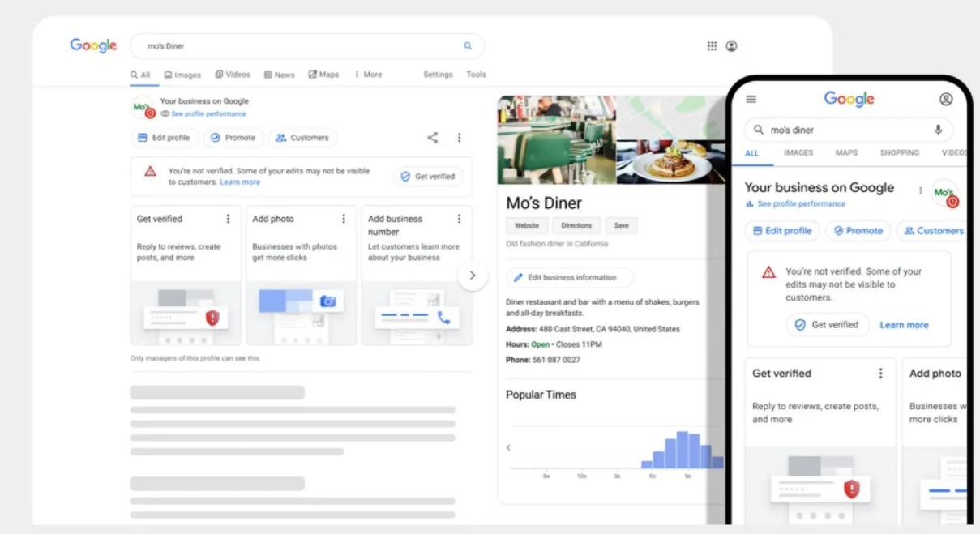This screenshot has width=980, height=534.
Task: Select the ALL tab on mobile
Action: click(x=752, y=152)
